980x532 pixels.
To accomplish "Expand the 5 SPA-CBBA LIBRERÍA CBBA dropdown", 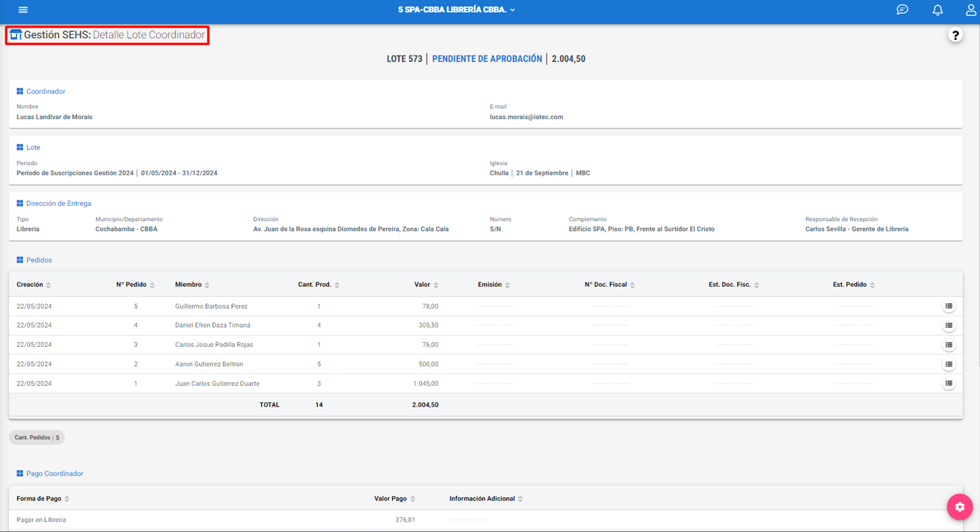I will click(456, 10).
